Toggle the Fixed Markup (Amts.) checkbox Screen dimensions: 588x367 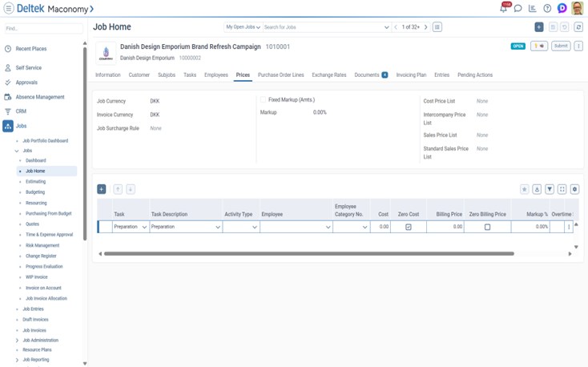(263, 99)
